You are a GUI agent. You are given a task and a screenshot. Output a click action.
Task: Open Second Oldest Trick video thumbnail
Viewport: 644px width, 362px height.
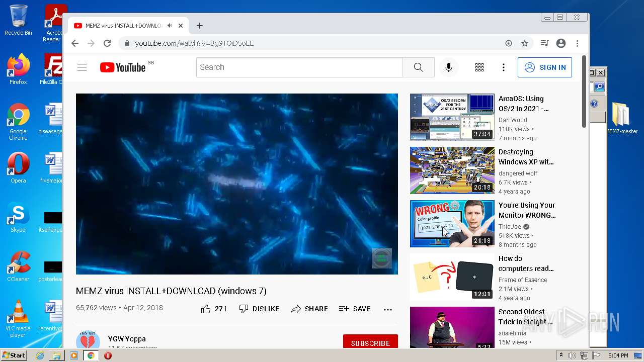[x=452, y=328]
